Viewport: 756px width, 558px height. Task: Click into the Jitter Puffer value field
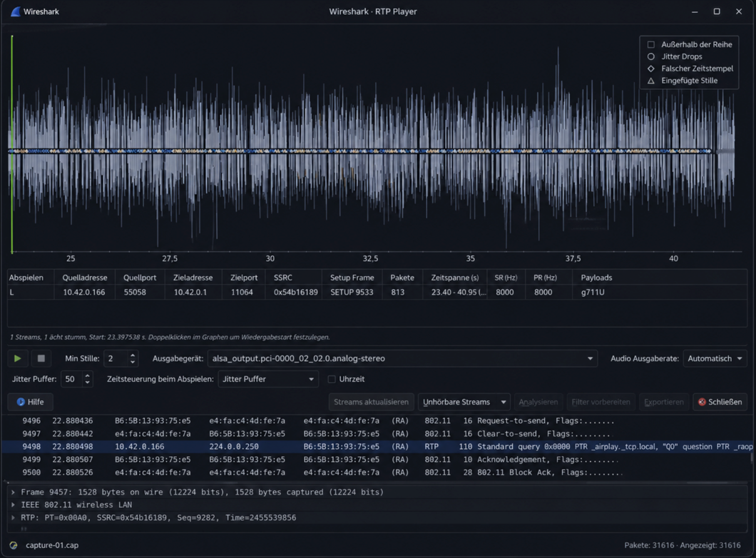click(x=71, y=379)
